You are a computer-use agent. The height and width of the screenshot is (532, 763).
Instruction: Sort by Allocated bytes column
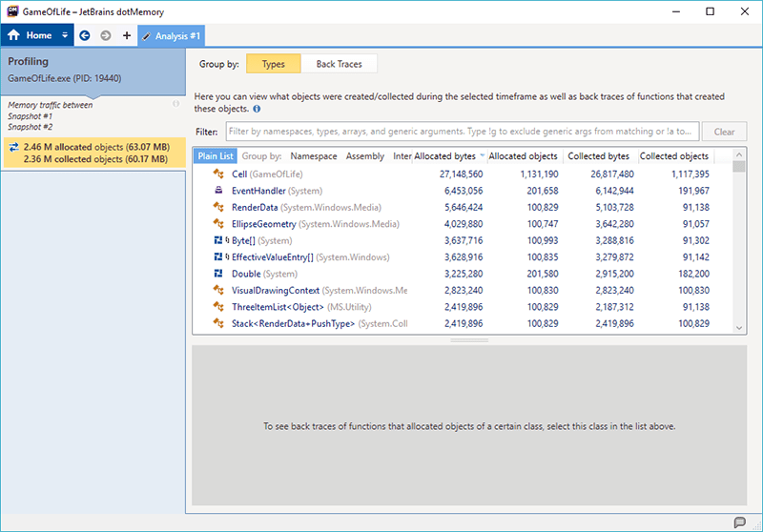[445, 156]
